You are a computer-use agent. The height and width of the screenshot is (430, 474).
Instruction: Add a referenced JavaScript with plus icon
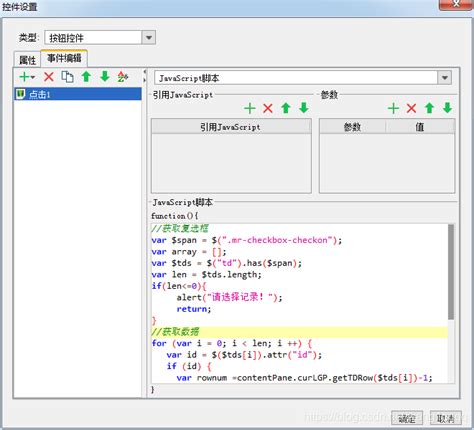click(250, 108)
